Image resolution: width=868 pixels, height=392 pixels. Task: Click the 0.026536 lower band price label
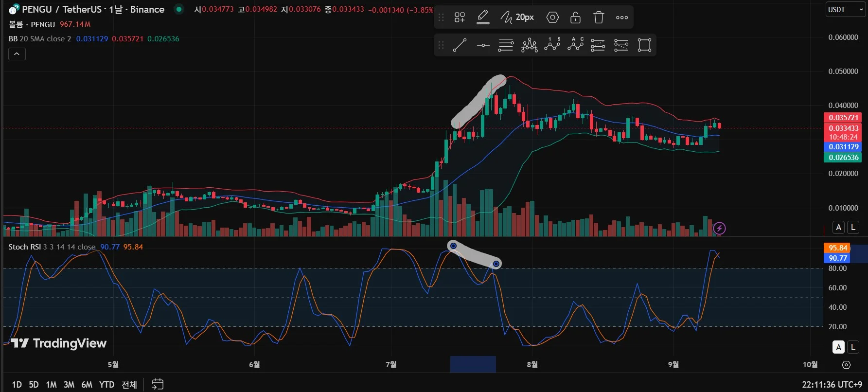(843, 158)
